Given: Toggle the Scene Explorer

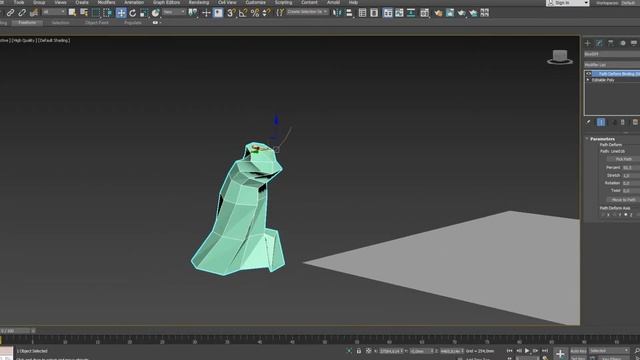Looking at the screenshot, I should pos(362,13).
